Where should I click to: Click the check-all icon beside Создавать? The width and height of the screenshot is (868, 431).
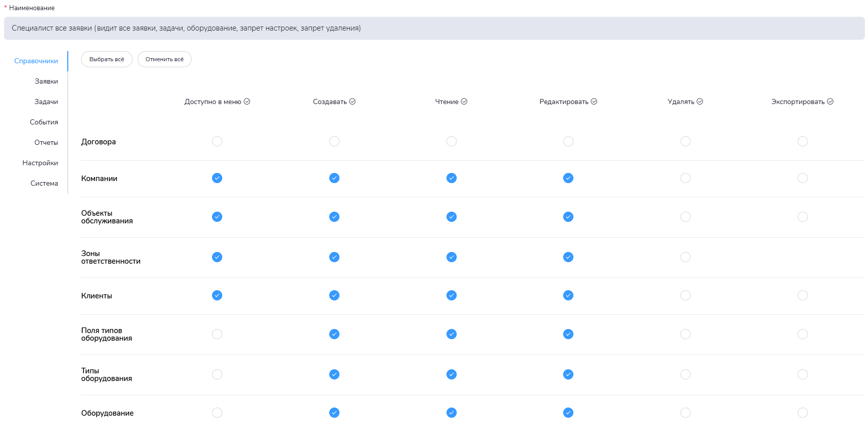[x=352, y=102]
